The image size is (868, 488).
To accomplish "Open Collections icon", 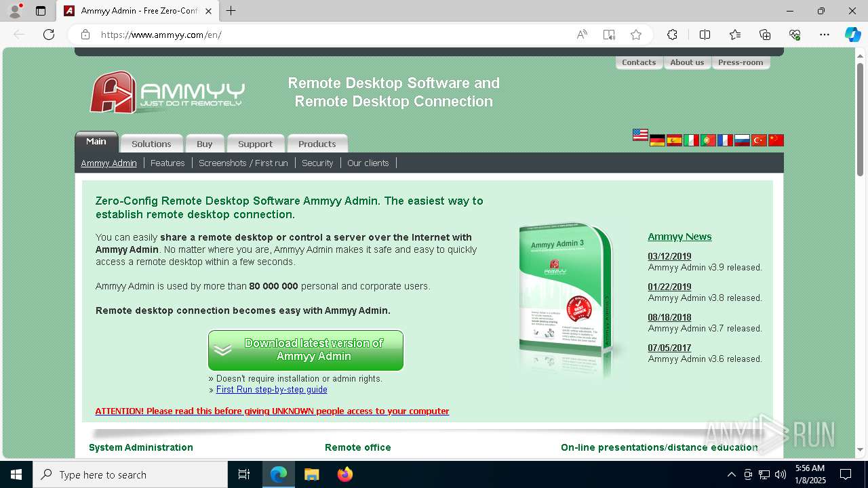I will (765, 35).
